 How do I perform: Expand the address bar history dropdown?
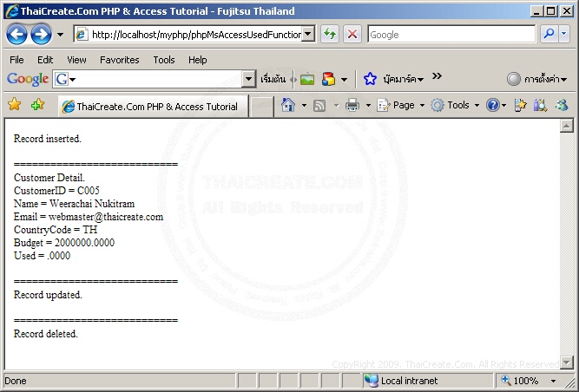(x=309, y=35)
